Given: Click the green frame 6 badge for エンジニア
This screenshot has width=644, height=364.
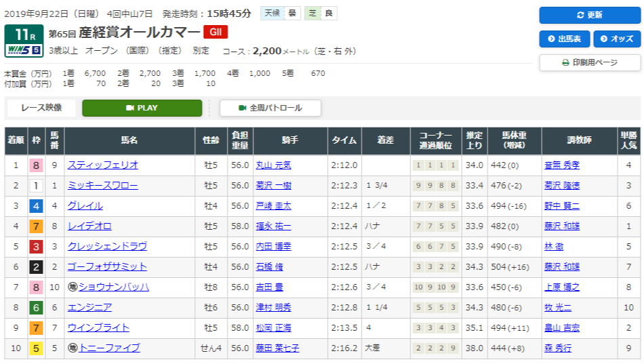Looking at the screenshot, I should coord(36,308).
